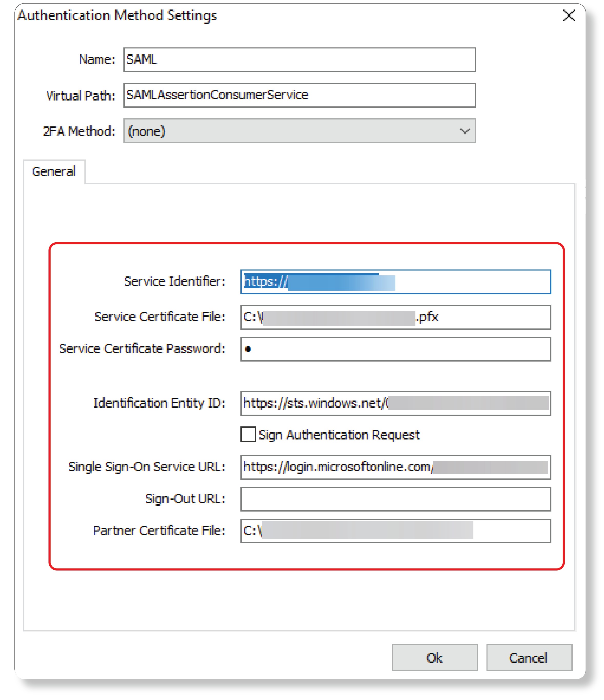Click the 'Service Identifier:' label

[x=174, y=282]
